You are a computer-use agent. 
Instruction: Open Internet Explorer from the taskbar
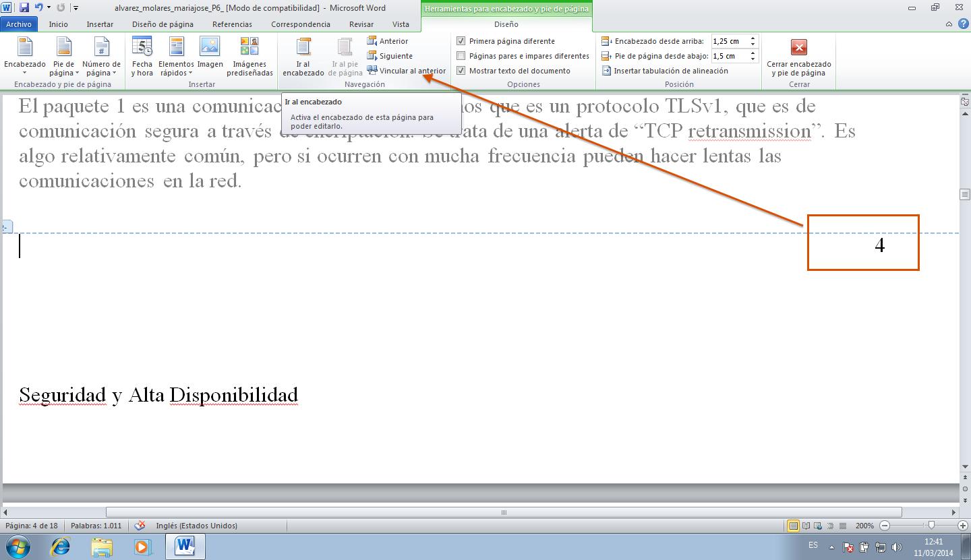coord(61,546)
